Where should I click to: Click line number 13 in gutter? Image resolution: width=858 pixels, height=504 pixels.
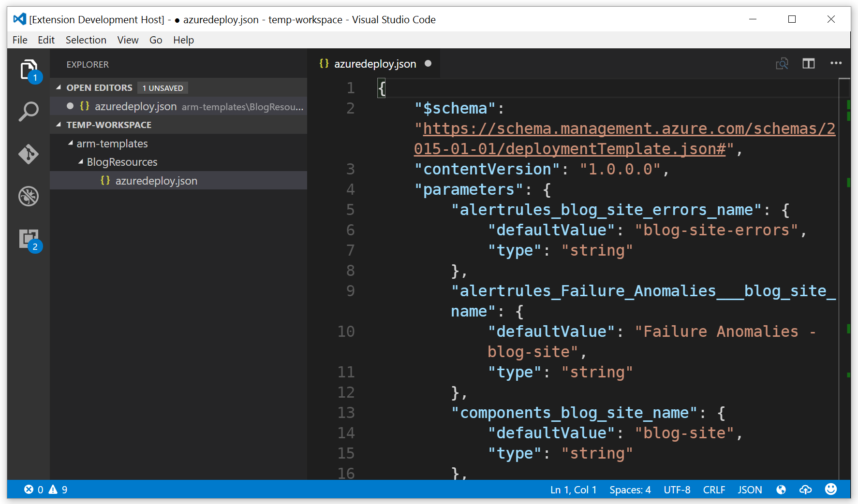[x=346, y=413]
